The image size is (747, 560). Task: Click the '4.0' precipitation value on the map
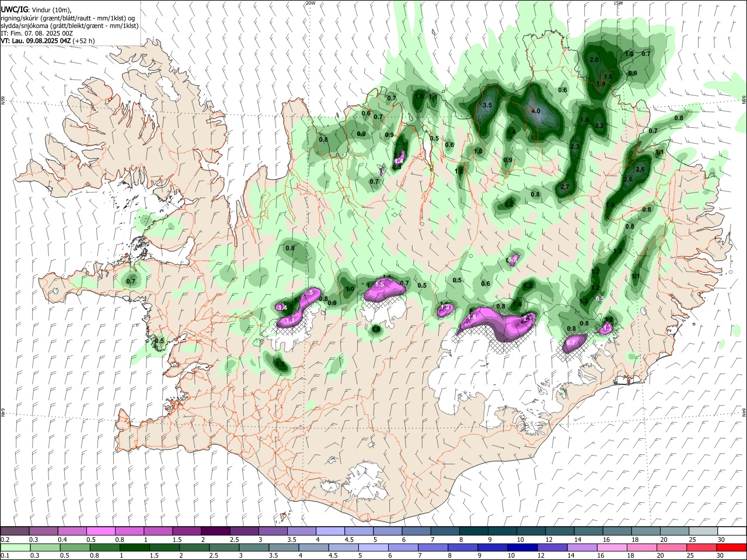(x=535, y=111)
